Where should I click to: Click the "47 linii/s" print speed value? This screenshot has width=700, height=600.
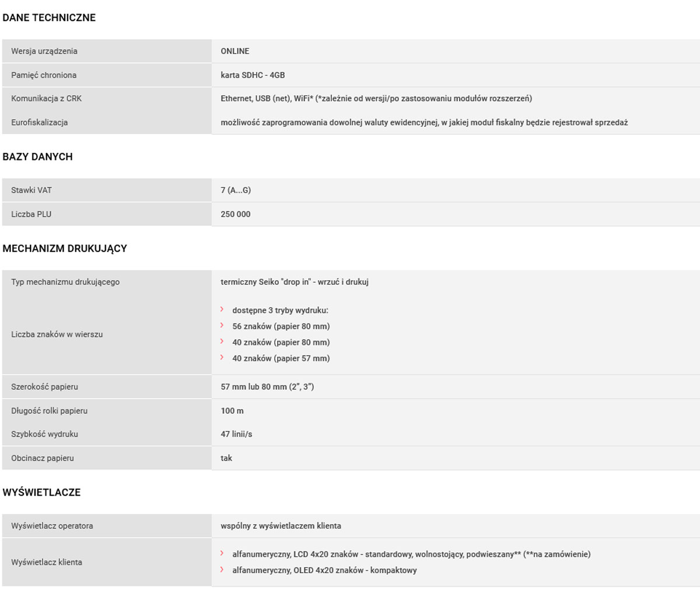(236, 434)
